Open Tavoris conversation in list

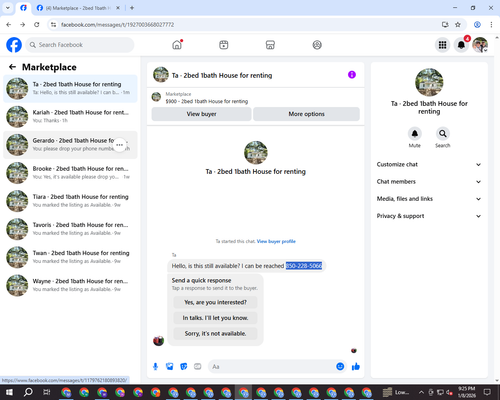tap(70, 229)
